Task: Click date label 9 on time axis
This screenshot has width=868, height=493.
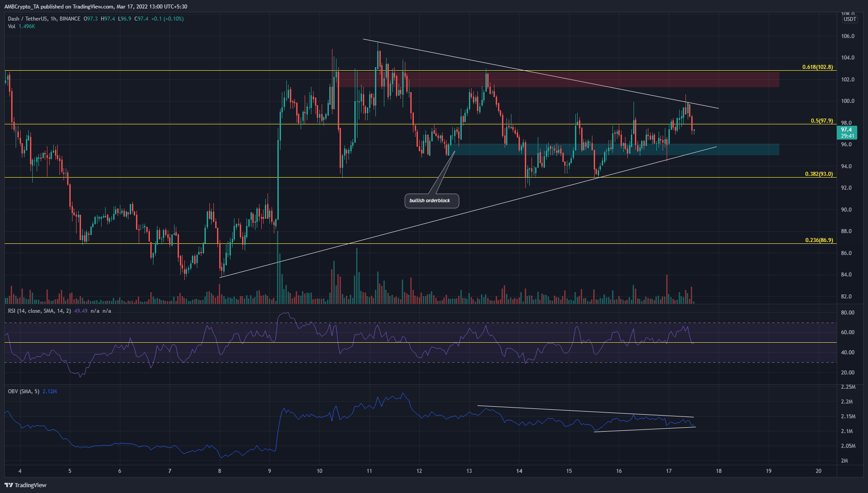Action: [269, 471]
